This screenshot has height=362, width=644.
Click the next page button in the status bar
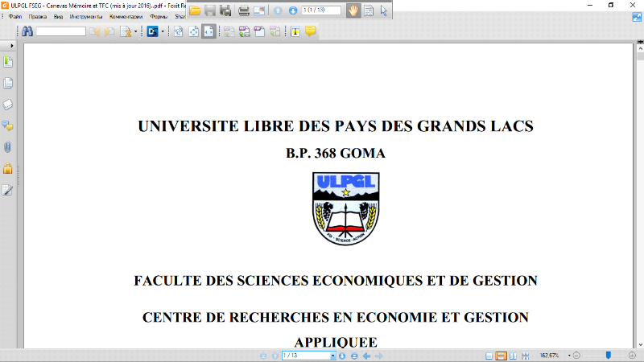coord(342,356)
